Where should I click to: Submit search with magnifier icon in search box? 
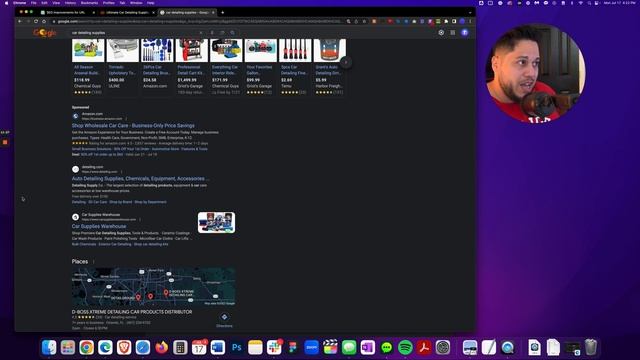click(232, 33)
